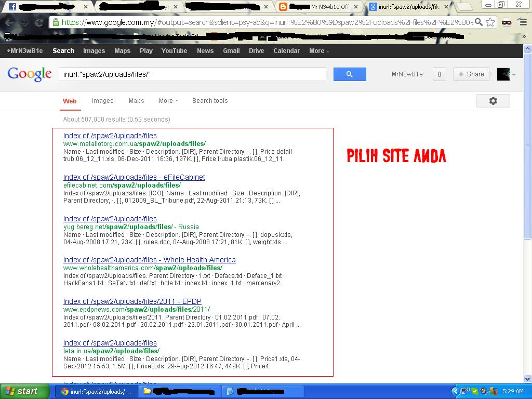532x399 pixels.
Task: Click the page scrollbar down arrow
Action: click(528, 379)
